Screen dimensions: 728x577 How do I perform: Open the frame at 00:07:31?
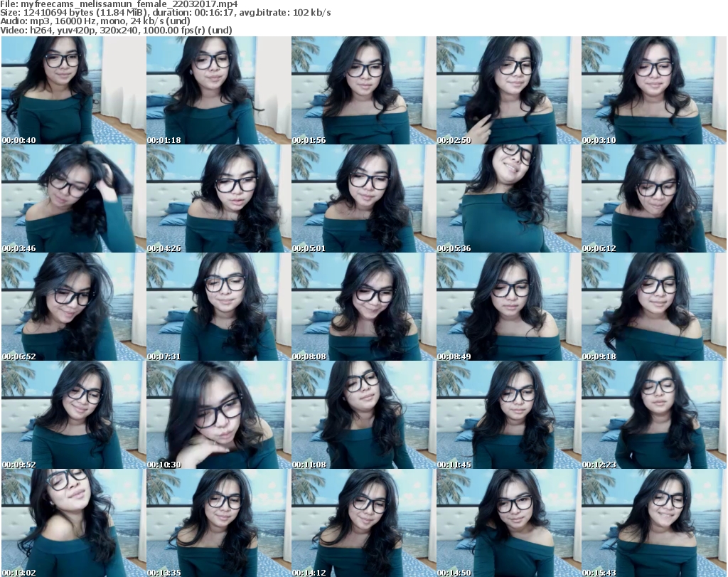(219, 307)
